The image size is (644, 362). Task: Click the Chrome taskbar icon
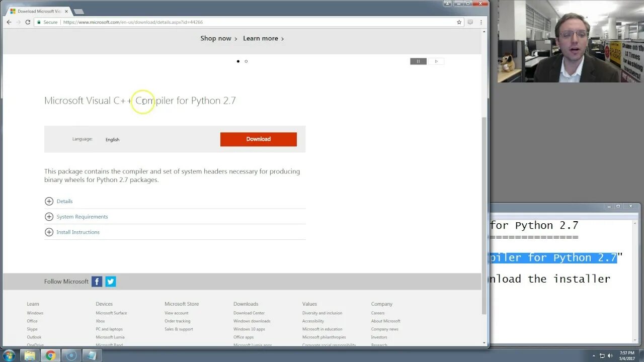pyautogui.click(x=50, y=355)
